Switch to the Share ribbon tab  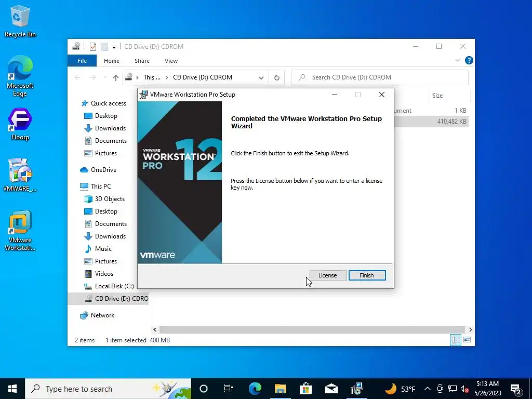coord(142,61)
